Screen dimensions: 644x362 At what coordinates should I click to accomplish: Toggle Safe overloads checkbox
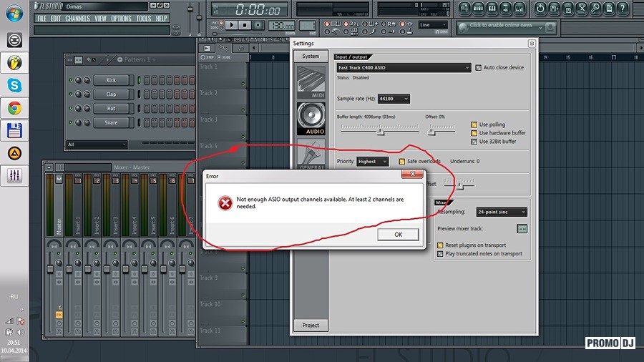(401, 161)
